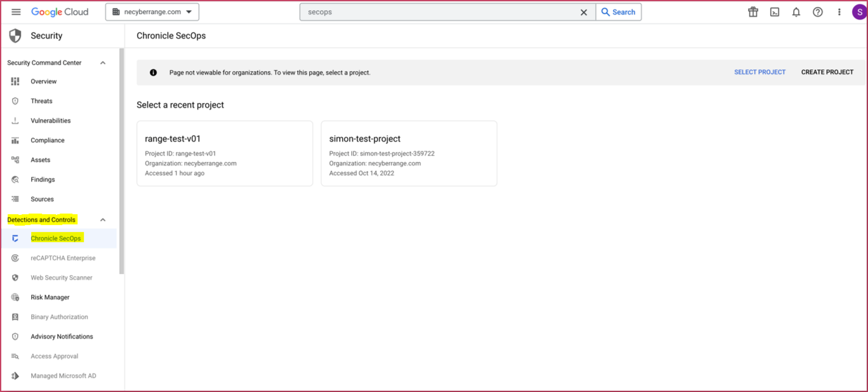The image size is (868, 392).
Task: Clear the search field with the X
Action: click(x=584, y=12)
